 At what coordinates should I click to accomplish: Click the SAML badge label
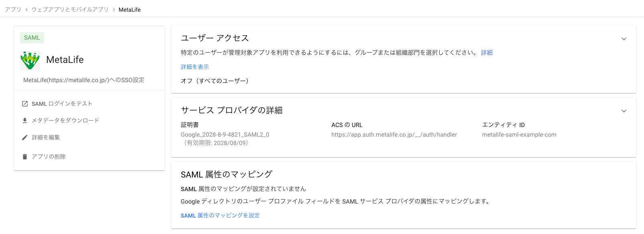tap(32, 38)
